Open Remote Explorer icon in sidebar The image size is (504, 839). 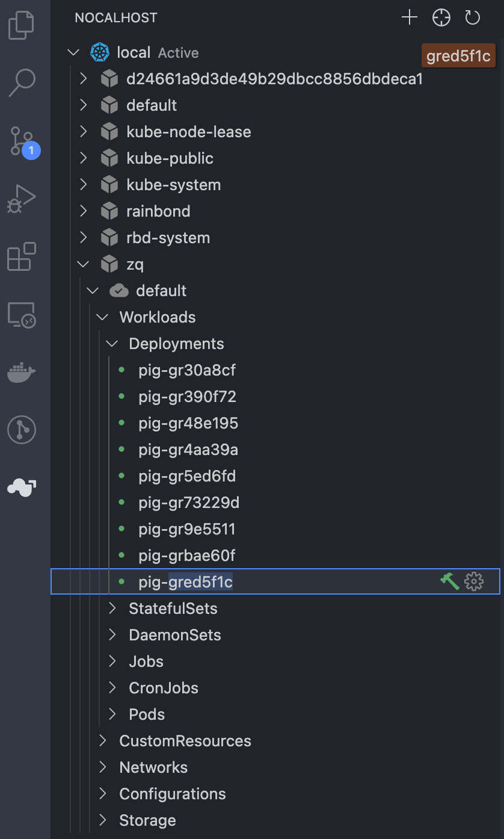tap(22, 315)
